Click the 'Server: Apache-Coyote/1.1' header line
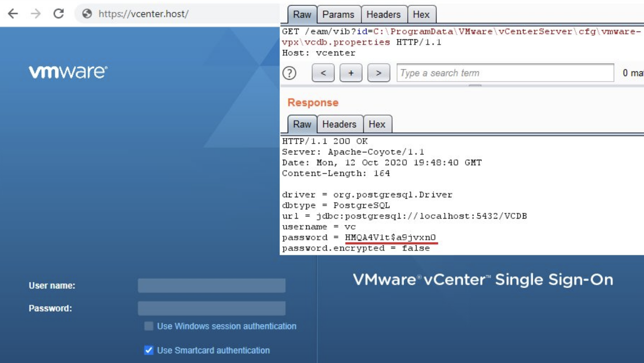Viewport: 644px width, 363px height. pos(353,152)
